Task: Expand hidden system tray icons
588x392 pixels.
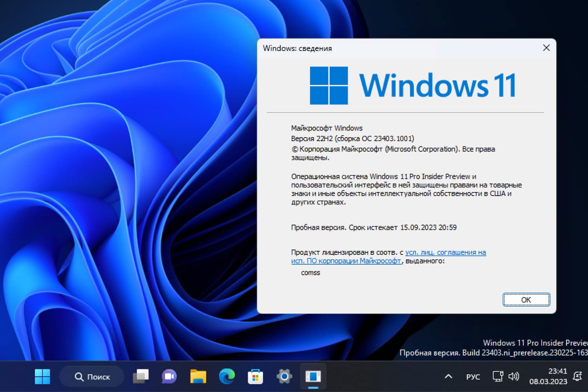Action: (448, 376)
